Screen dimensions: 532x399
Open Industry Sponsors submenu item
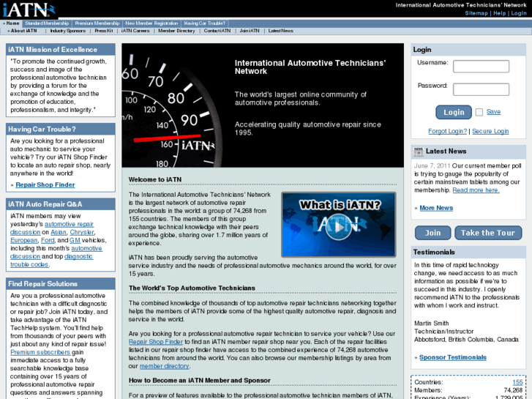click(x=68, y=31)
